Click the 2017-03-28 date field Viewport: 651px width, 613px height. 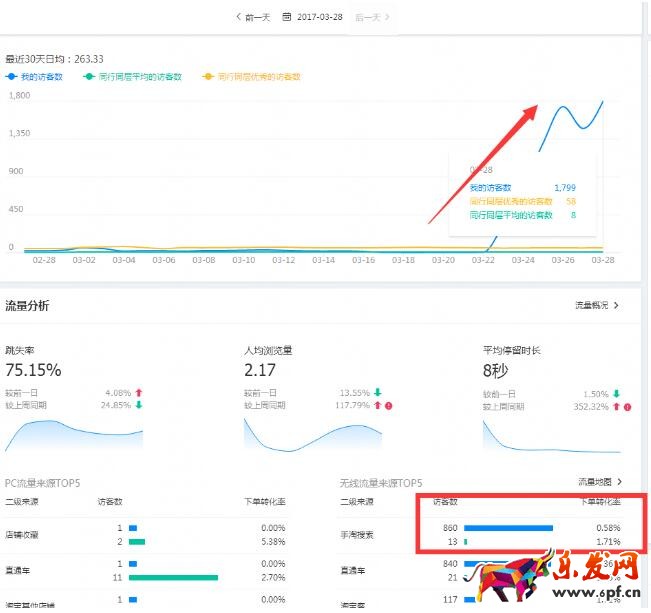point(320,17)
